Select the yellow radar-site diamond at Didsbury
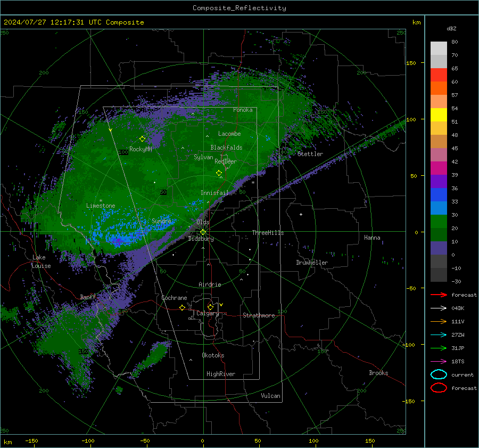Viewport: 479px width, 448px height. coord(203,232)
